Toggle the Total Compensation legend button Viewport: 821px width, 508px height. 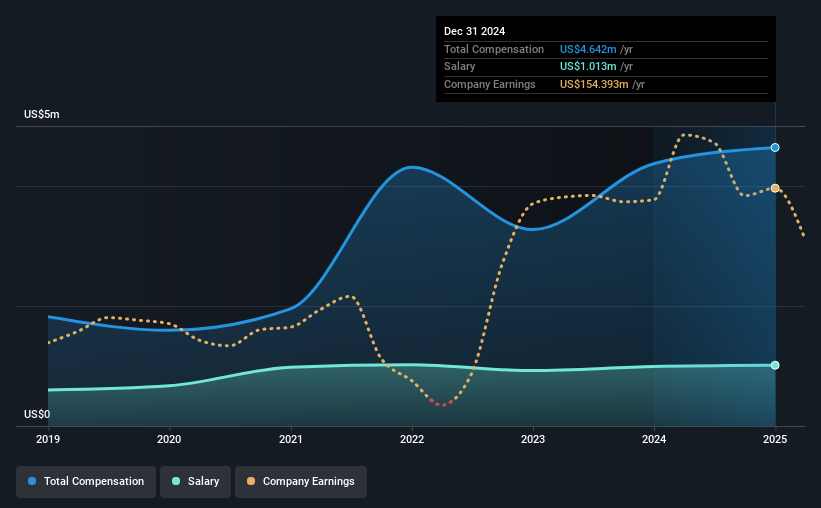point(86,482)
